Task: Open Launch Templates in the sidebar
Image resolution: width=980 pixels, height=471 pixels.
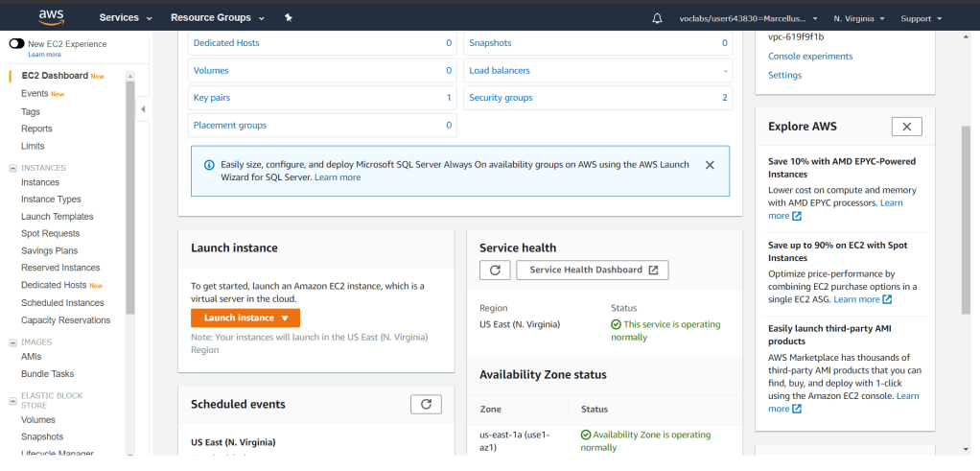Action: [x=57, y=217]
